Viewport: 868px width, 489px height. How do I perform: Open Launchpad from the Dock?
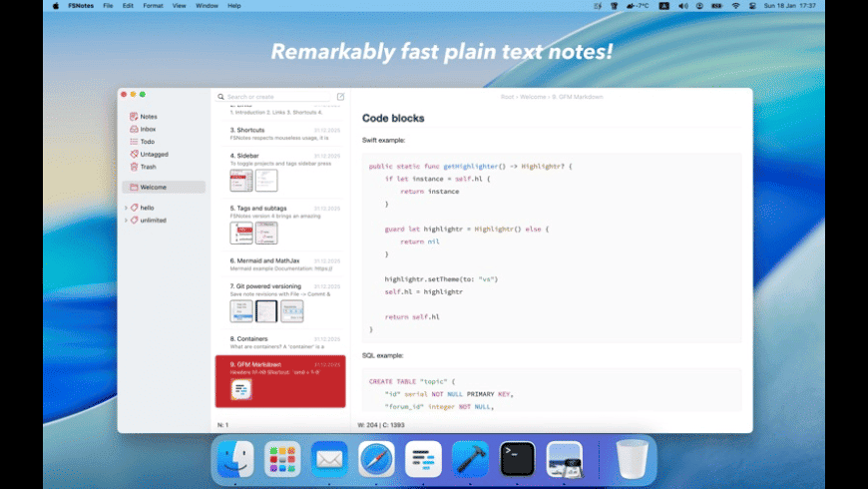coord(282,459)
